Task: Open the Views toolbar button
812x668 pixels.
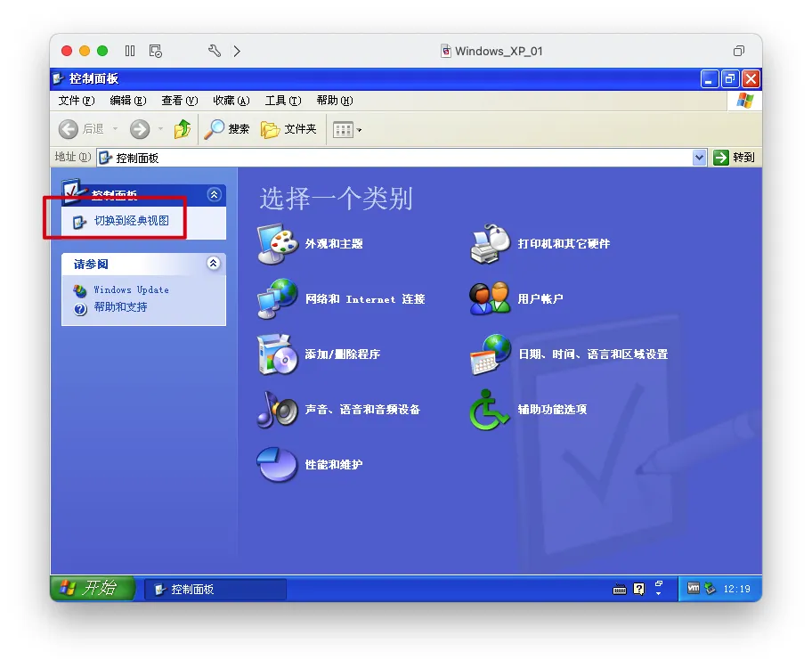Action: [x=343, y=129]
